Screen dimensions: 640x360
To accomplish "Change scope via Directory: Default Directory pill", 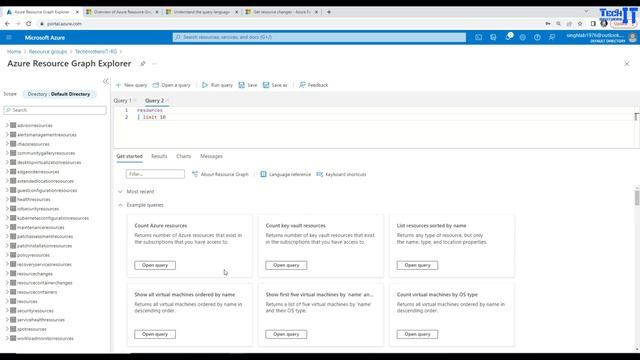I will coord(59,94).
